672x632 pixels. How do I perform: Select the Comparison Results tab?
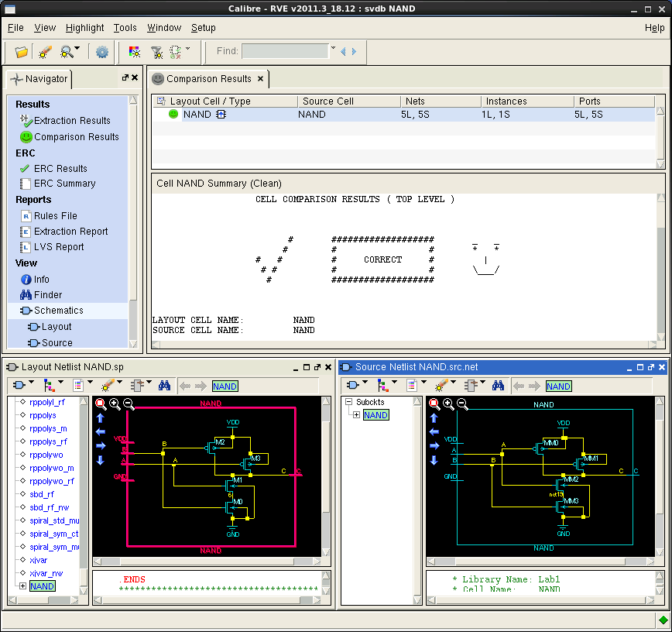[209, 79]
